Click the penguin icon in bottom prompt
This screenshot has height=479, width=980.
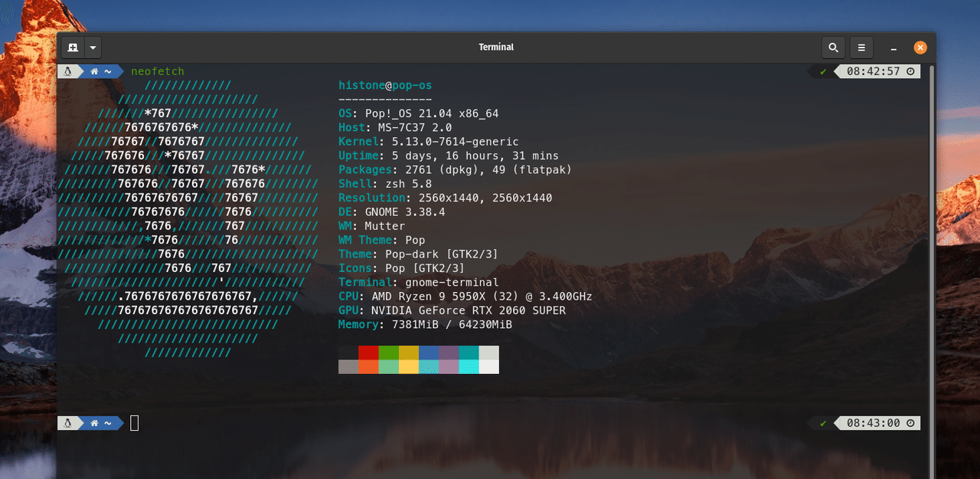(67, 423)
